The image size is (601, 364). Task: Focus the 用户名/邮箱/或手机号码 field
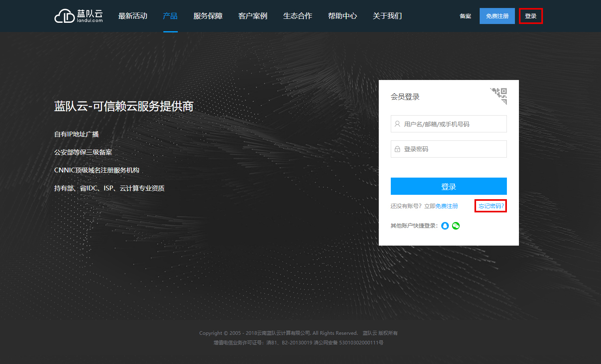coord(449,124)
